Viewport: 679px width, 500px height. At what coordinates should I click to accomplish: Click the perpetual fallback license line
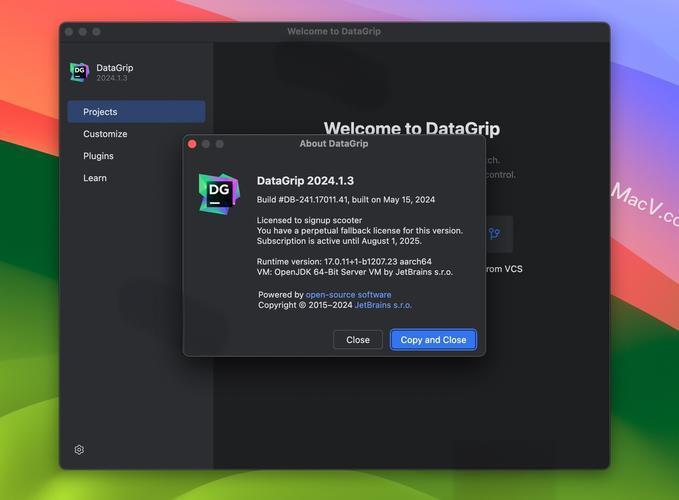(360, 231)
